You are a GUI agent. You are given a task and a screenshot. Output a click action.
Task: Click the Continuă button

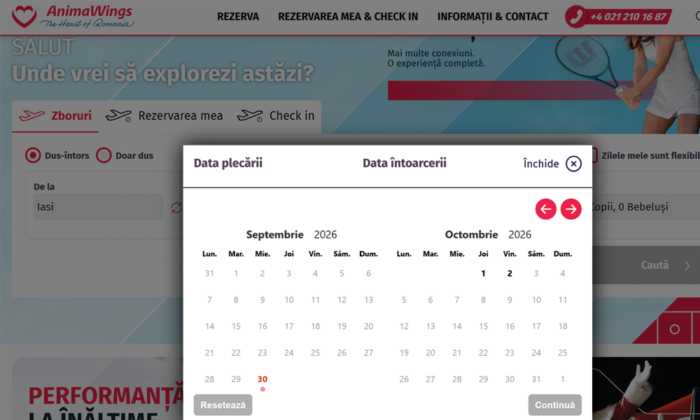[555, 405]
